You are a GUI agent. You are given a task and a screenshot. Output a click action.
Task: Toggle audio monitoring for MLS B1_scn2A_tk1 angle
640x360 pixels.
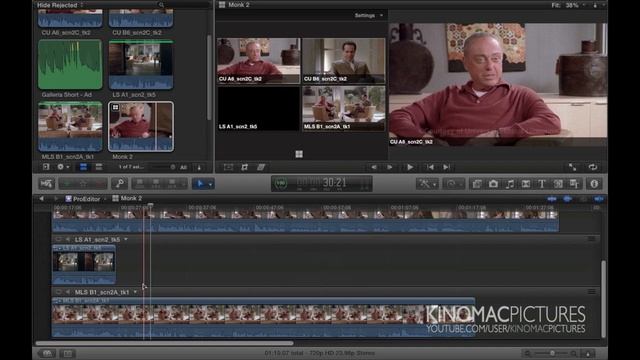pyautogui.click(x=68, y=292)
